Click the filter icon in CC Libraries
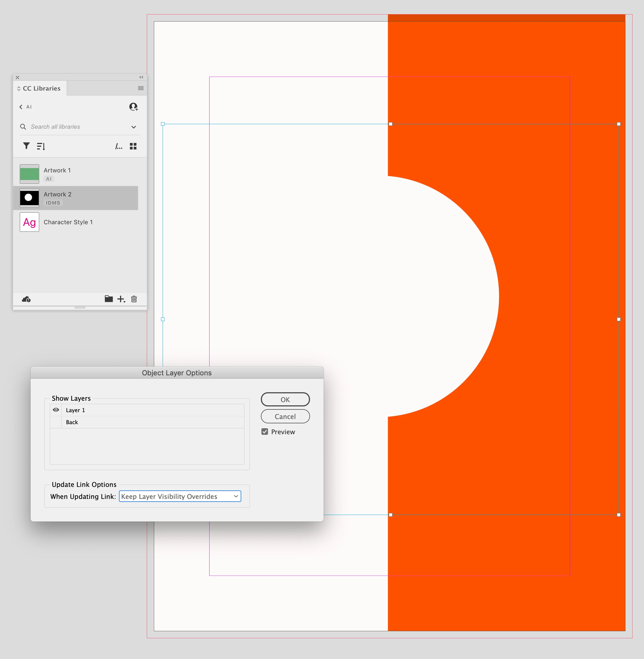 [x=26, y=146]
